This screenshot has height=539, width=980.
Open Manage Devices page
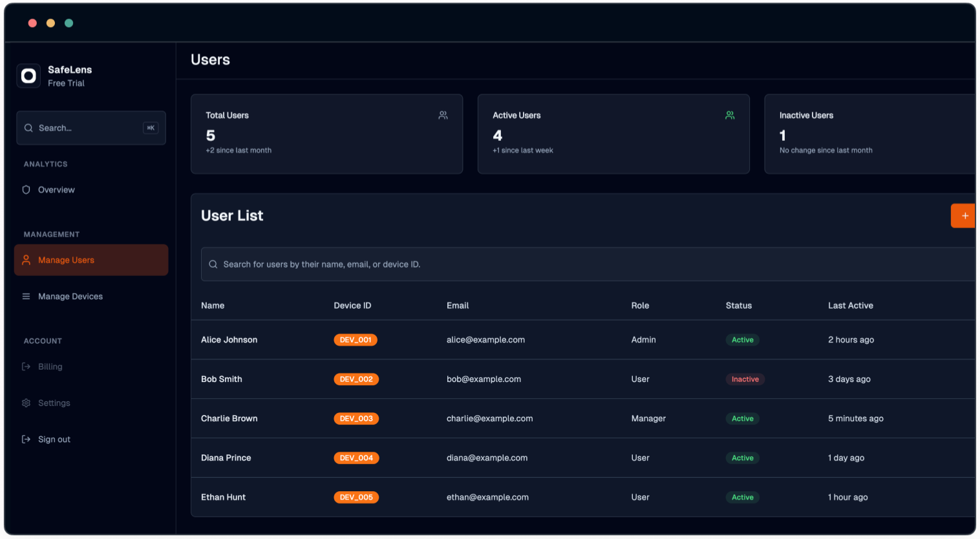click(91, 297)
